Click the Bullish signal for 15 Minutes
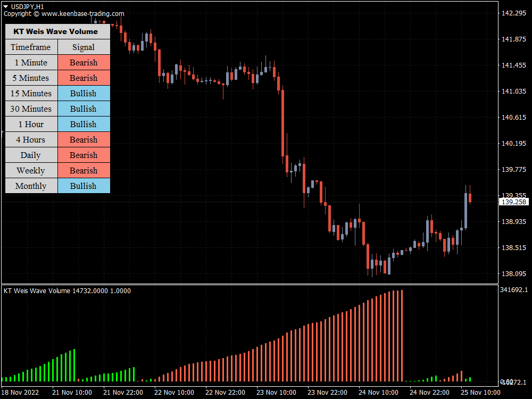This screenshot has width=532, height=399. tap(84, 93)
